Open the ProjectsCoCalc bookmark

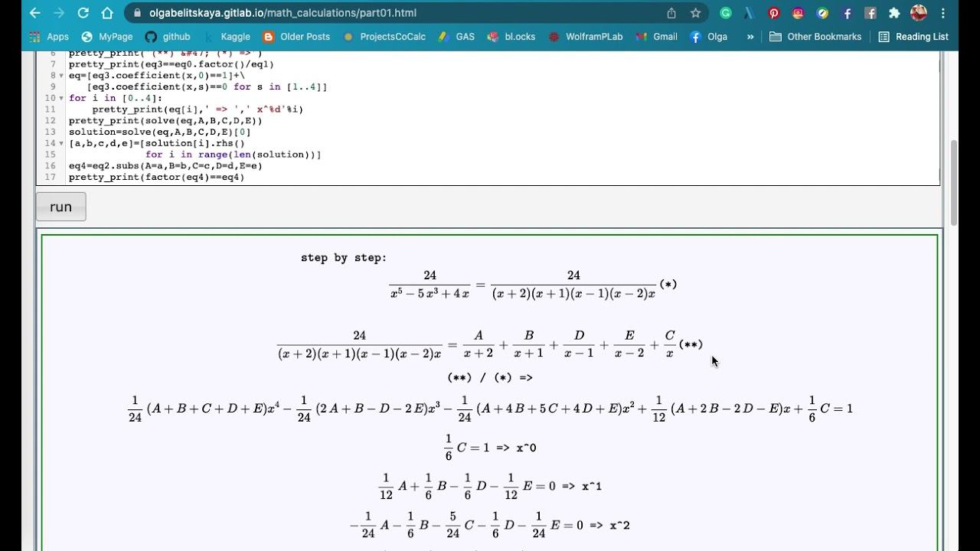[x=384, y=37]
